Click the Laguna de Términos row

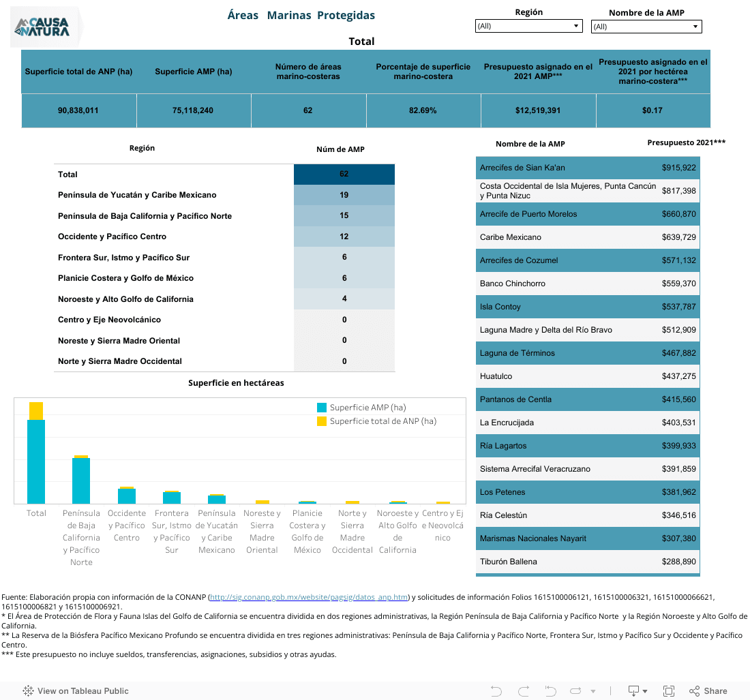(587, 353)
